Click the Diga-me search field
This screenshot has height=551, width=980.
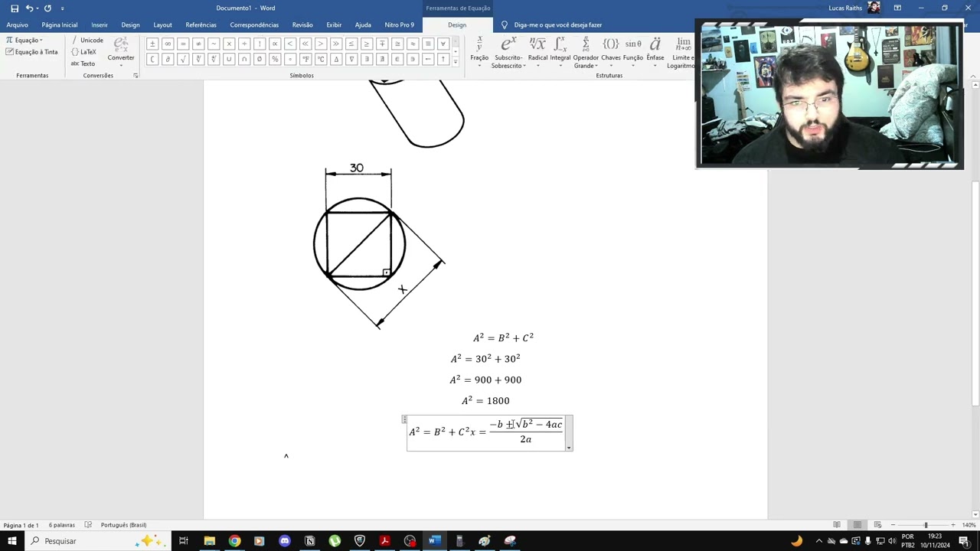click(558, 25)
